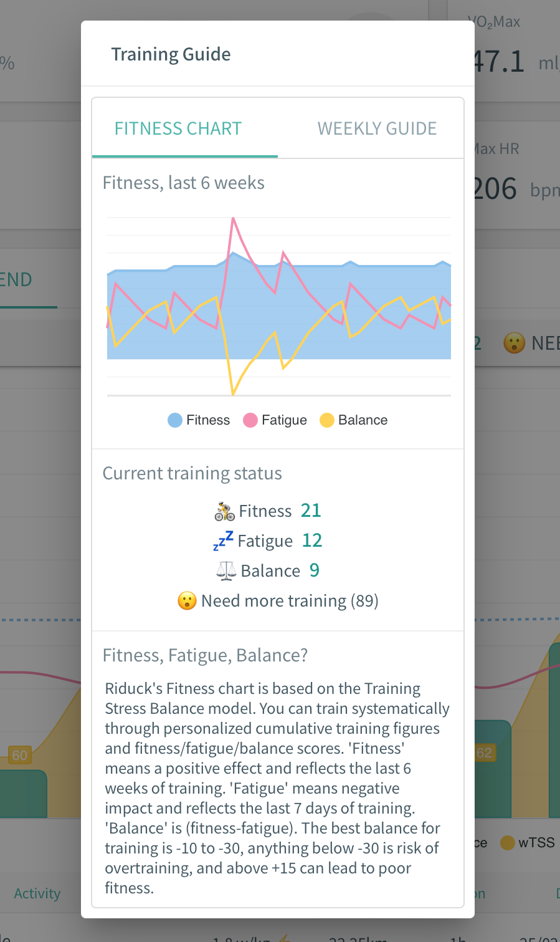Viewport: 560px width, 942px height.
Task: Click the surprised face emoji behind the dialog
Action: (x=514, y=342)
